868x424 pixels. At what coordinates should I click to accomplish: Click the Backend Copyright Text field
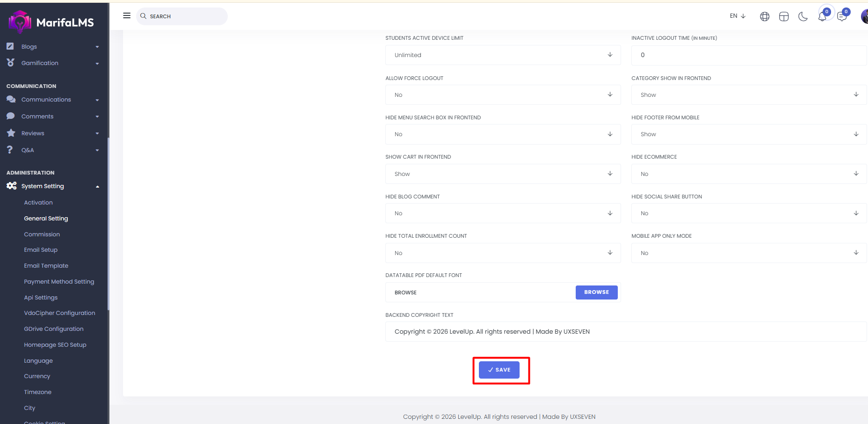[626, 331]
